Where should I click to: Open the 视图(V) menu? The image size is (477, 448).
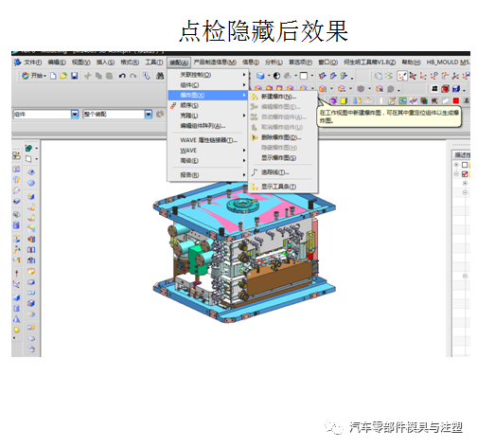(80, 63)
